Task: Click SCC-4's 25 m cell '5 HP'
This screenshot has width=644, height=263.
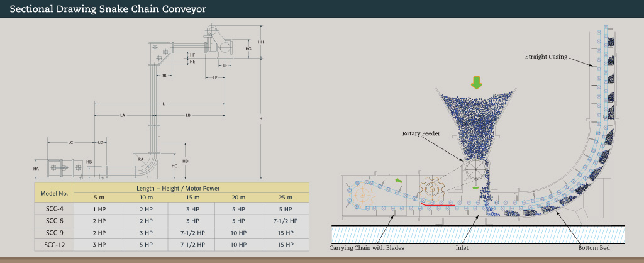Action: point(285,209)
